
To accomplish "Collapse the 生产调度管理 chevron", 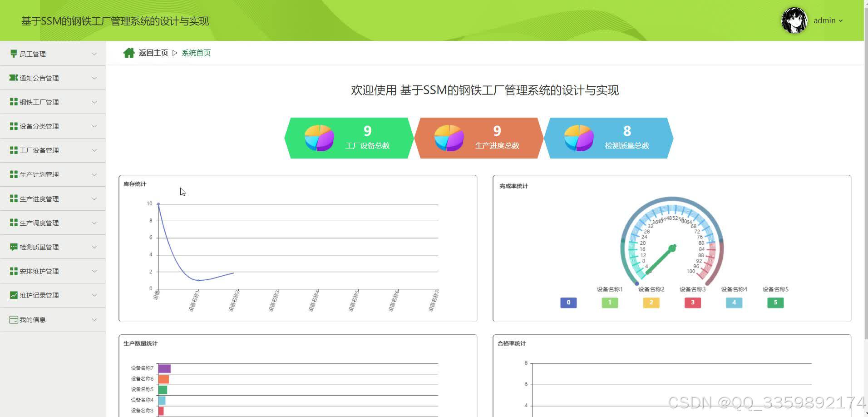I will click(x=94, y=223).
